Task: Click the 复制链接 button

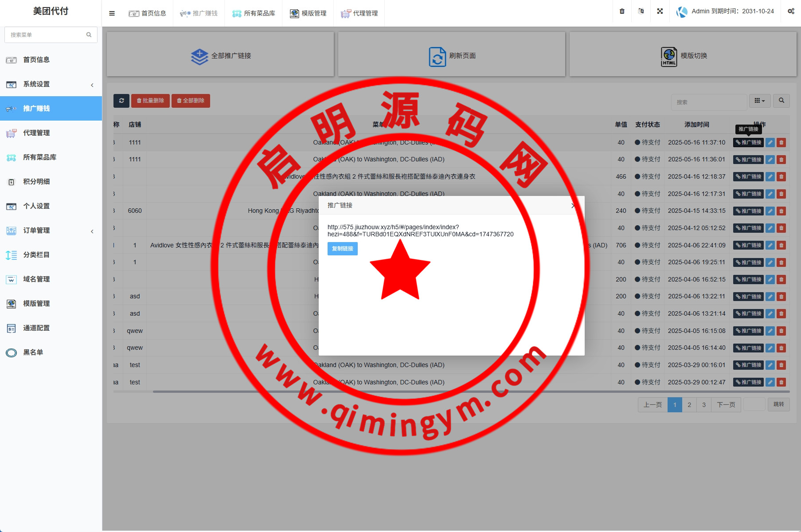Action: (x=342, y=249)
